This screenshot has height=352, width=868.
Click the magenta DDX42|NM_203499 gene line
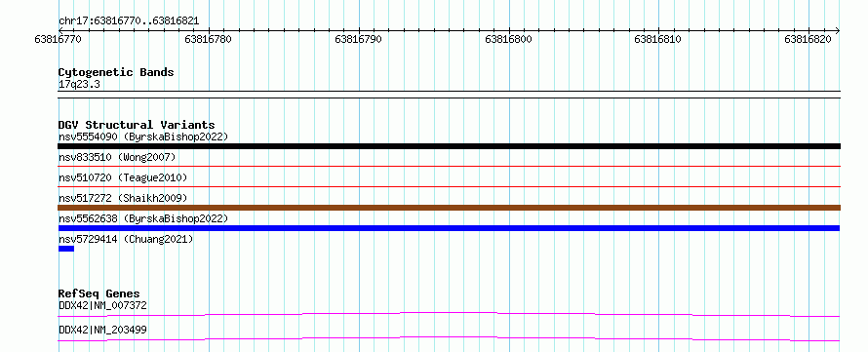tap(449, 338)
